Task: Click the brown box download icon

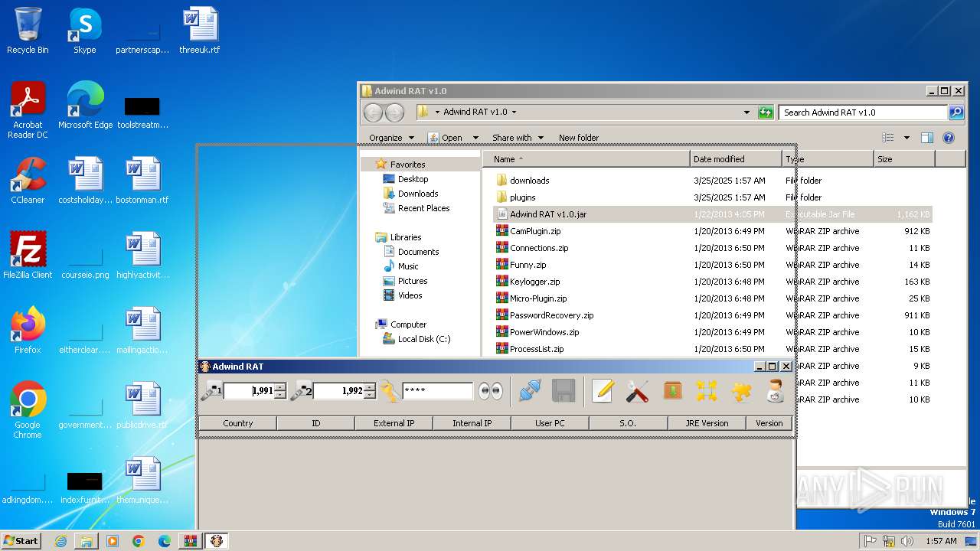Action: [x=672, y=391]
